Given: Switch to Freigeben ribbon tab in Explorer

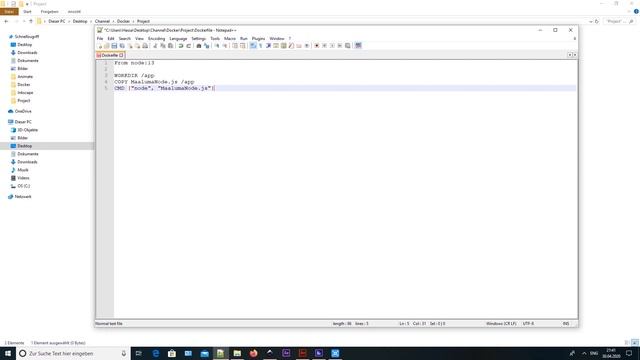Looking at the screenshot, I should click(49, 11).
